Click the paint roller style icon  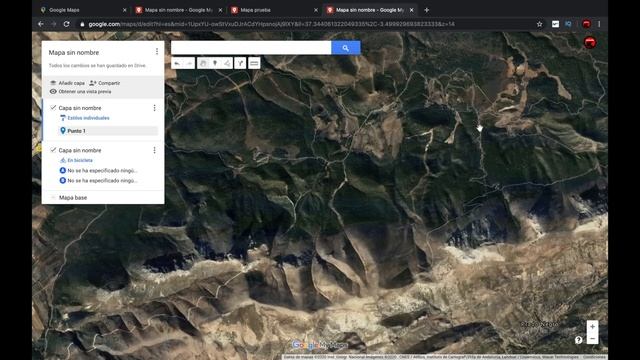(62, 118)
